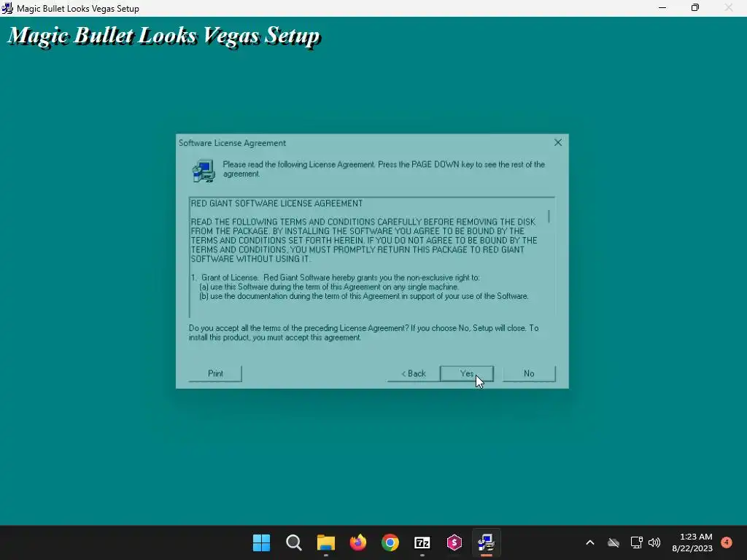Show hidden system tray icons
The width and height of the screenshot is (747, 560).
(589, 542)
